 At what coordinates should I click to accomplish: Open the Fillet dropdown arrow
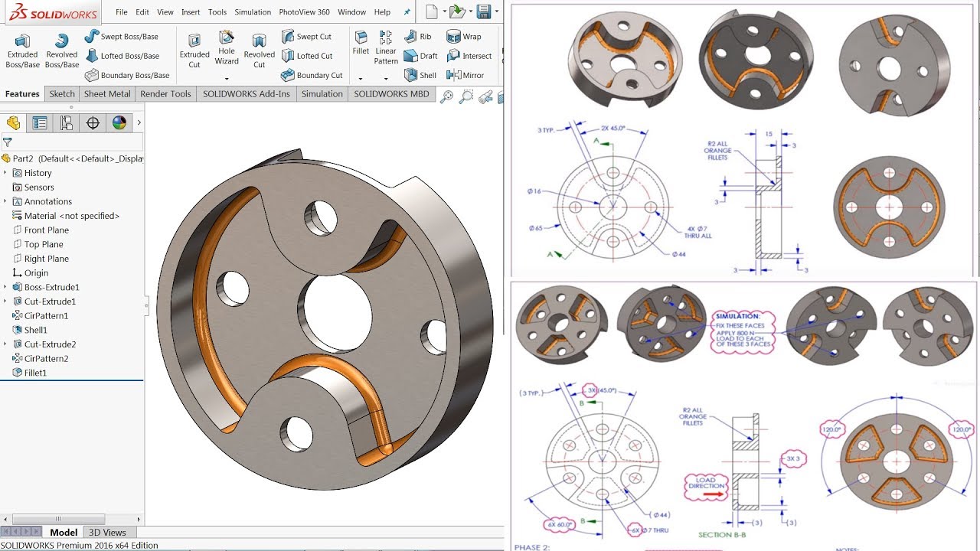(x=361, y=78)
